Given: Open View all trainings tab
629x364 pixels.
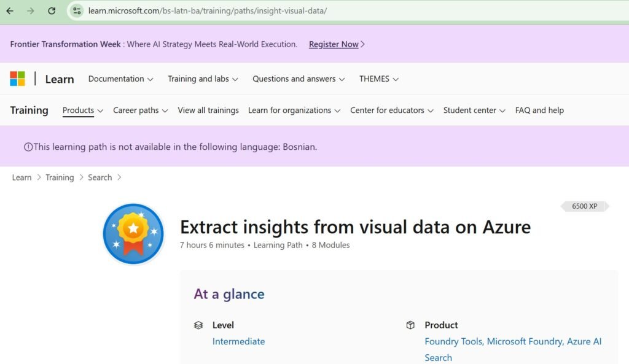Looking at the screenshot, I should tap(208, 110).
